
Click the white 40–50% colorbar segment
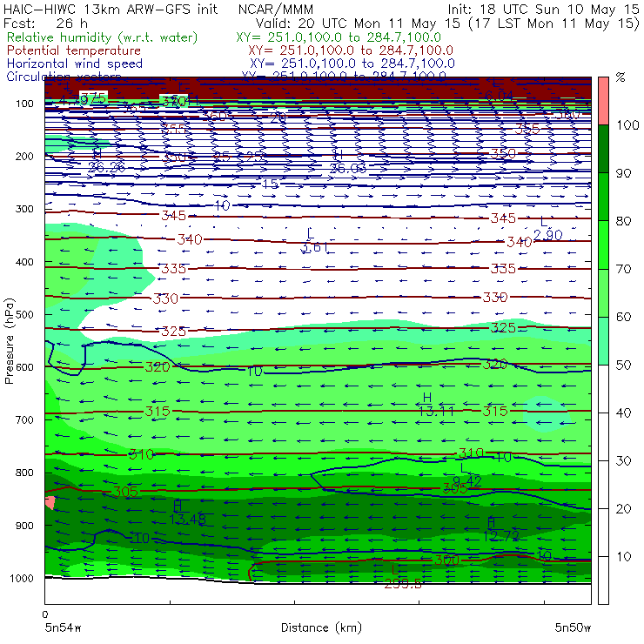tap(603, 388)
